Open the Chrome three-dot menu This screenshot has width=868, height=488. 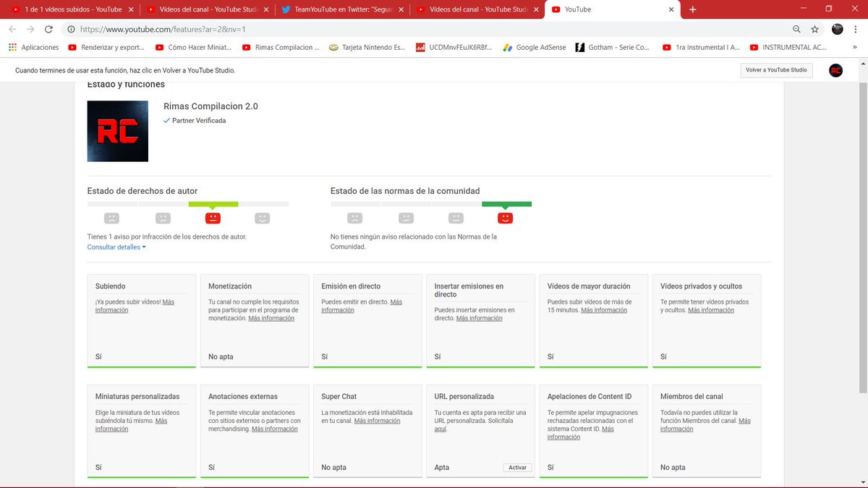point(856,30)
